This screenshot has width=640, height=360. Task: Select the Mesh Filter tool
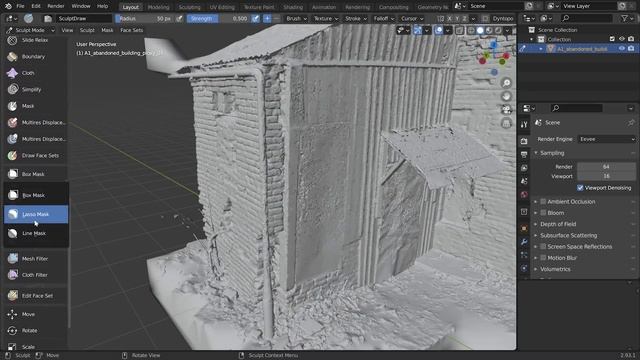point(35,259)
